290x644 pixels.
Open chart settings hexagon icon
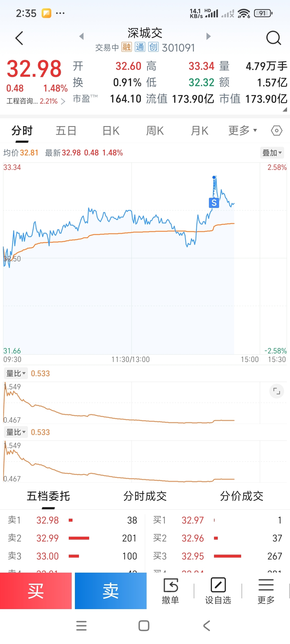click(277, 131)
